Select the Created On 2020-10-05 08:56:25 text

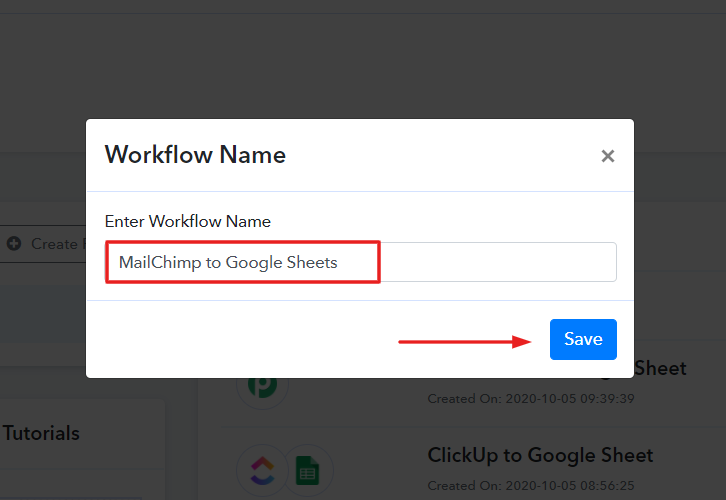[531, 486]
